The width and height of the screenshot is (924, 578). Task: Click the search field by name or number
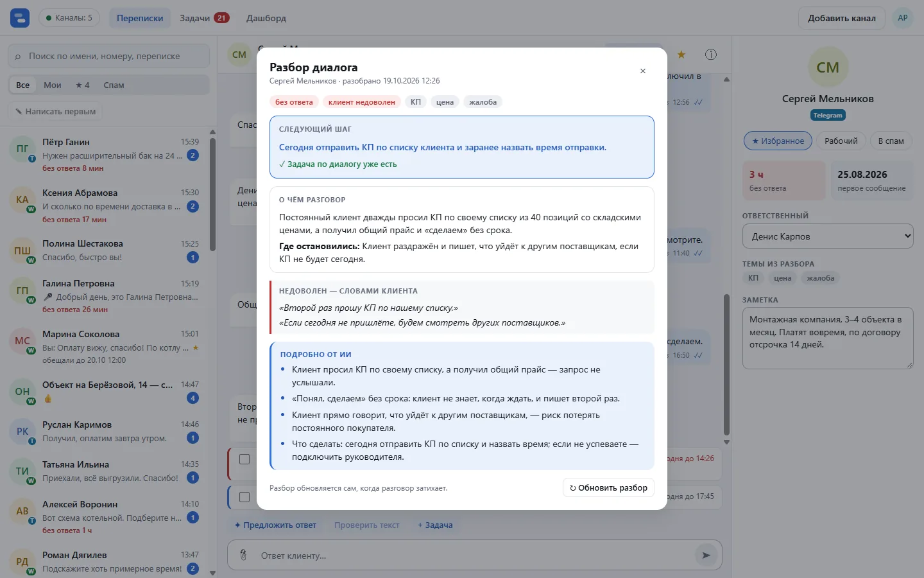tap(109, 56)
